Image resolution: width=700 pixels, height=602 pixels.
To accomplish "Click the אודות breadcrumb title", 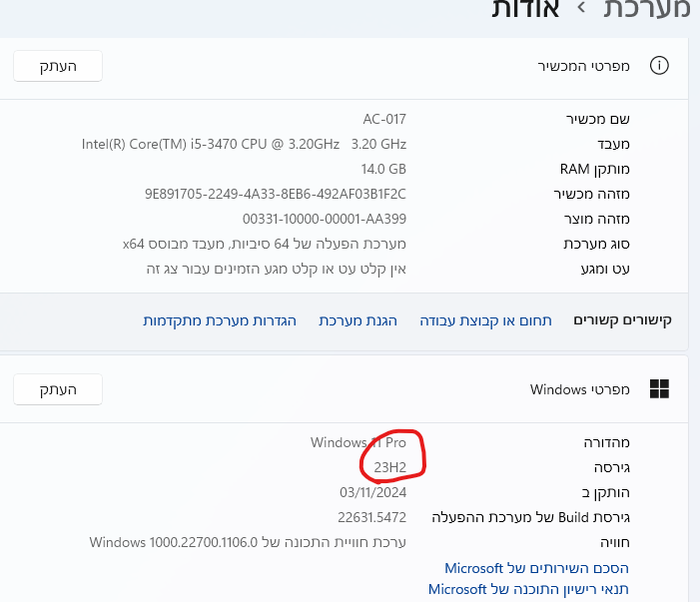I will point(525,8).
